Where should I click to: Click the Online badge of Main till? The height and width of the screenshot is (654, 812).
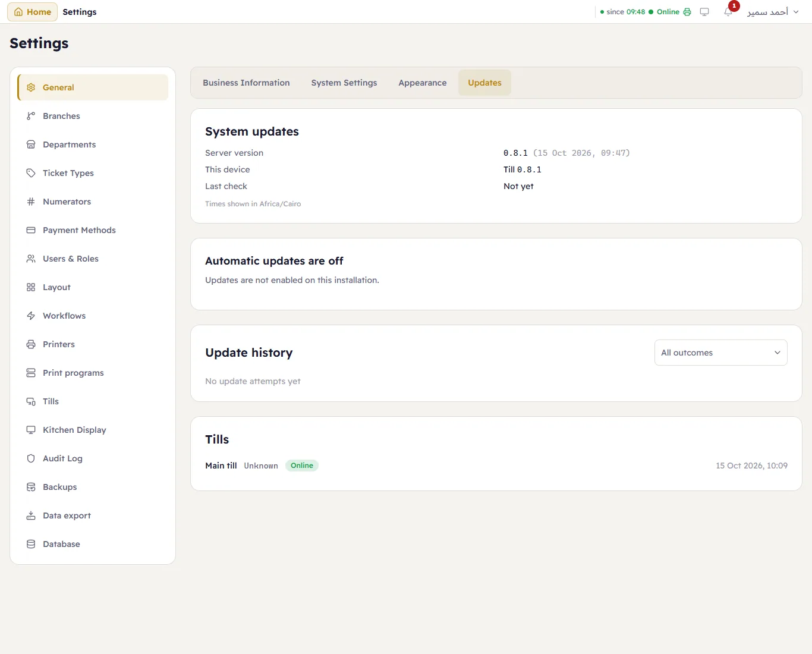click(x=302, y=466)
